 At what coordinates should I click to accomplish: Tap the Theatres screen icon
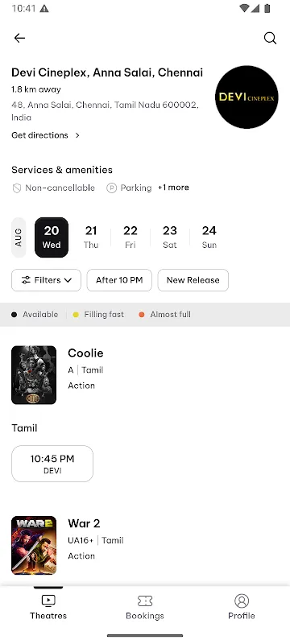pyautogui.click(x=48, y=601)
